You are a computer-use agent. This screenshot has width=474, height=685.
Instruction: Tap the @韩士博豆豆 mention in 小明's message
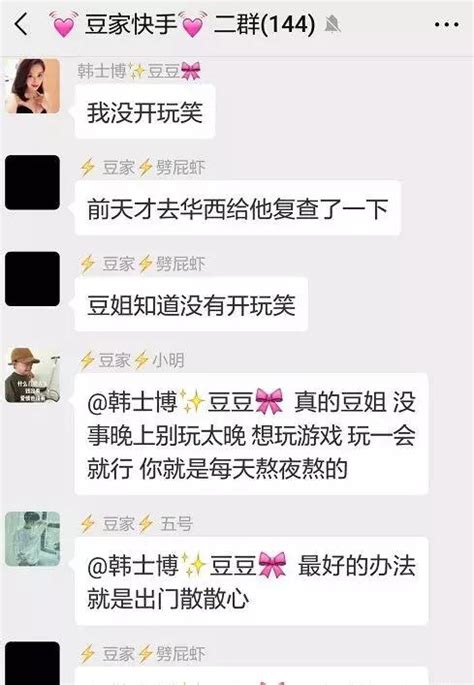coord(186,401)
